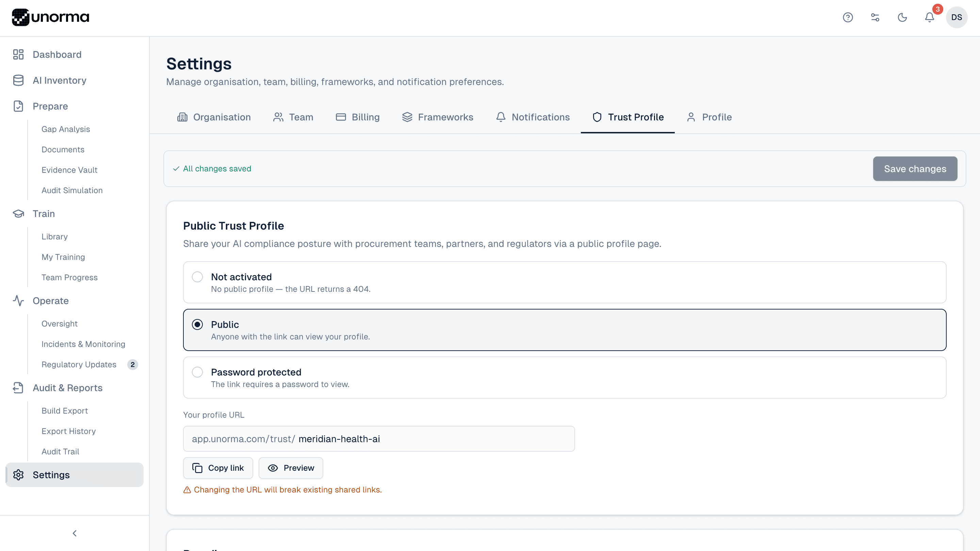Image resolution: width=980 pixels, height=551 pixels.
Task: Click the Notifications tab bell icon
Action: [501, 117]
